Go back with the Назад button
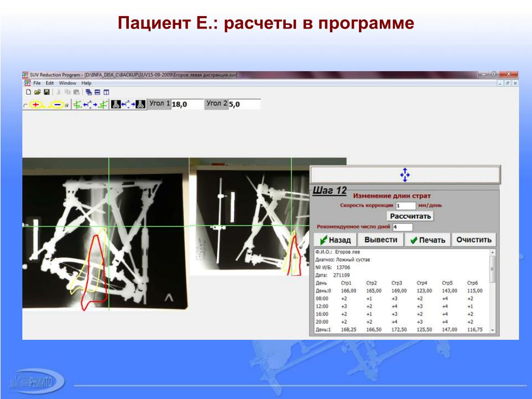The height and width of the screenshot is (399, 532). point(335,240)
